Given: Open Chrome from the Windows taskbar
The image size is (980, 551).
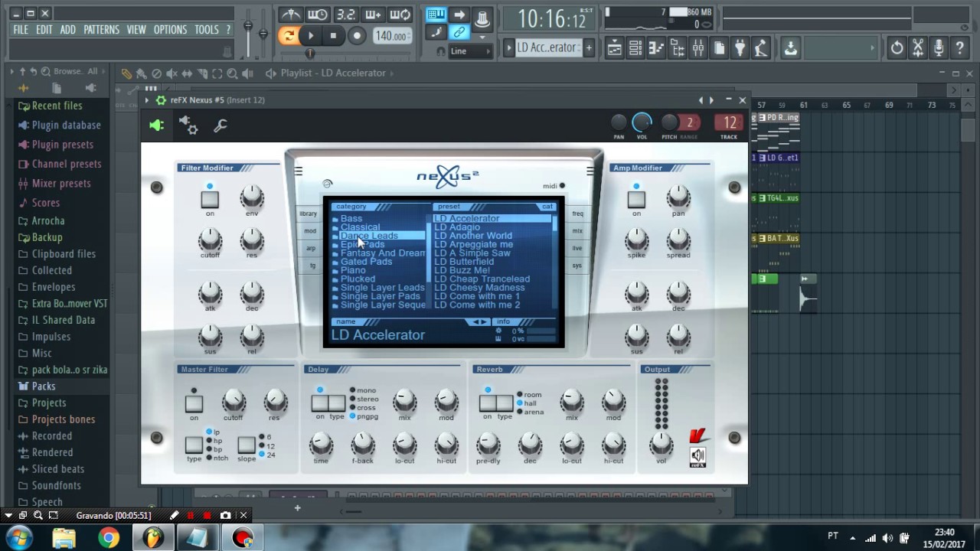Looking at the screenshot, I should pos(109,538).
